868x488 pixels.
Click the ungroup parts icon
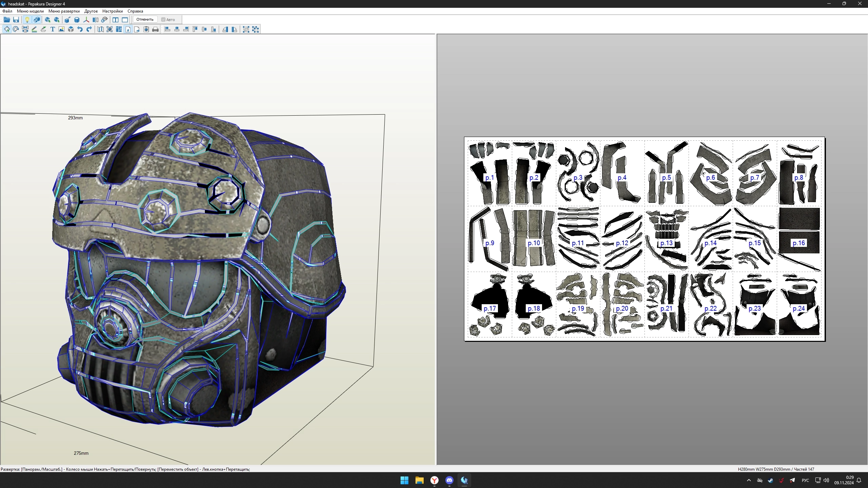[x=255, y=29]
